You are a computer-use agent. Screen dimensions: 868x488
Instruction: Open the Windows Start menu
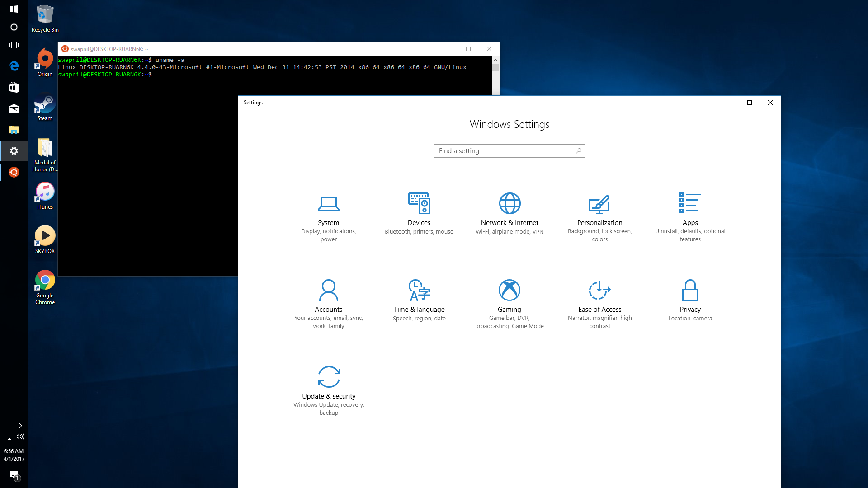[x=14, y=9]
